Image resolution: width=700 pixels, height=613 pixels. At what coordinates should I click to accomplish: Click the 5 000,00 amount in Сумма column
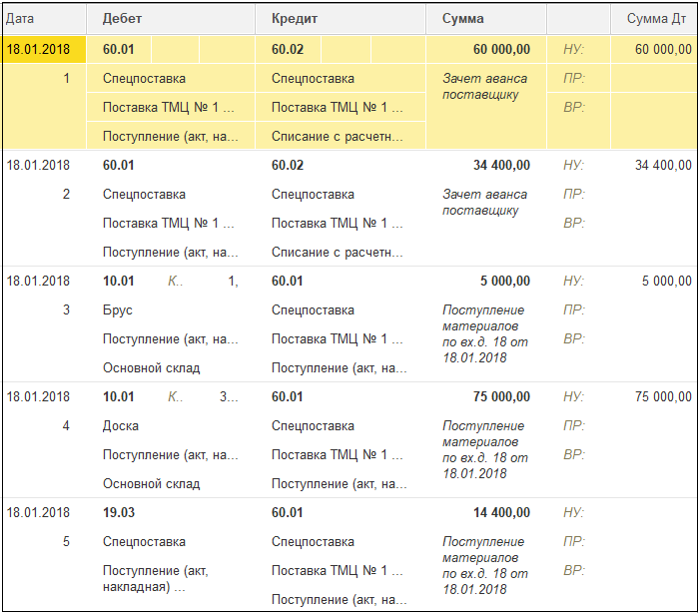(x=505, y=281)
